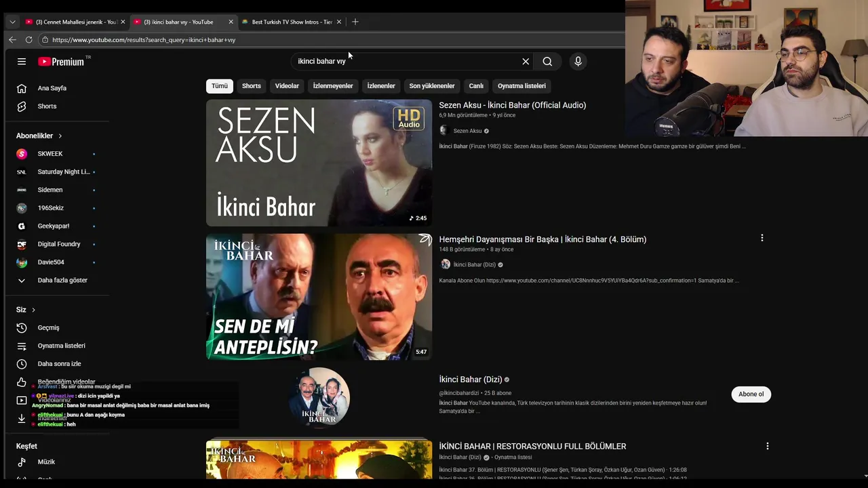Close the Best Turkish TV Show Intros tab

tap(339, 22)
